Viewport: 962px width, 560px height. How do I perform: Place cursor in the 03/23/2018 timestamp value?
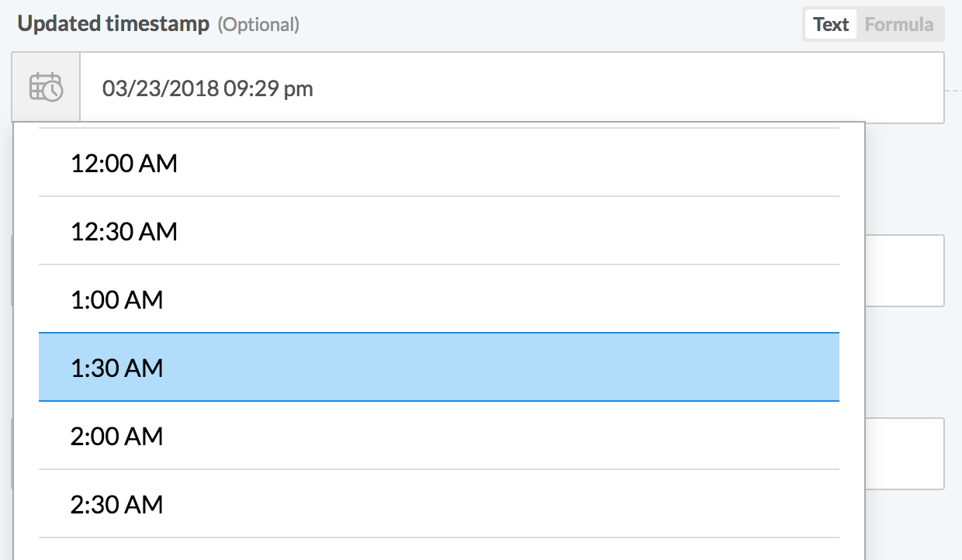pos(206,88)
